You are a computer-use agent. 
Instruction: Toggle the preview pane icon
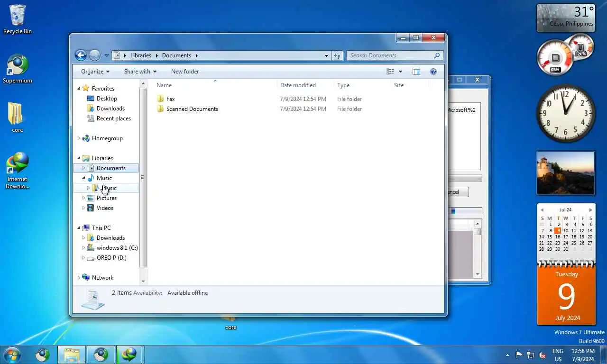pos(416,72)
